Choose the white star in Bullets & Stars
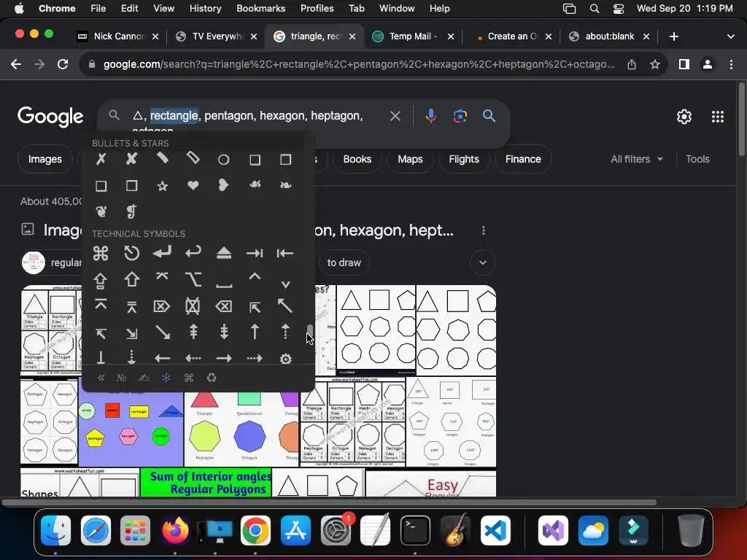This screenshot has width=747, height=560. tap(163, 186)
